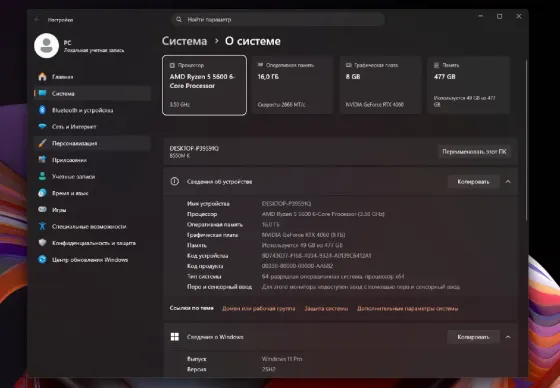Open Игры settings
560x388 pixels.
pos(92,209)
